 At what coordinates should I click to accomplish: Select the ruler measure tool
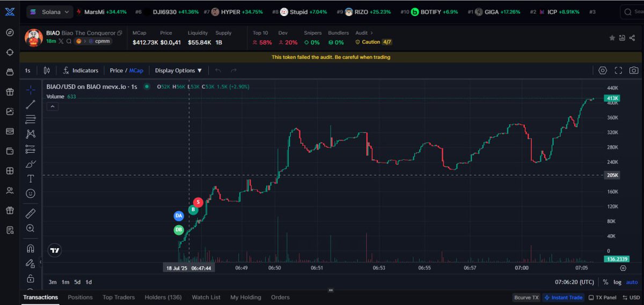(x=31, y=213)
